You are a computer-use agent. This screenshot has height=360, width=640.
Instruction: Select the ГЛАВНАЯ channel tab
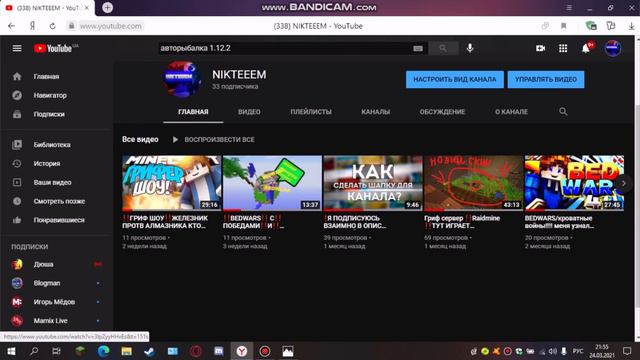[193, 111]
